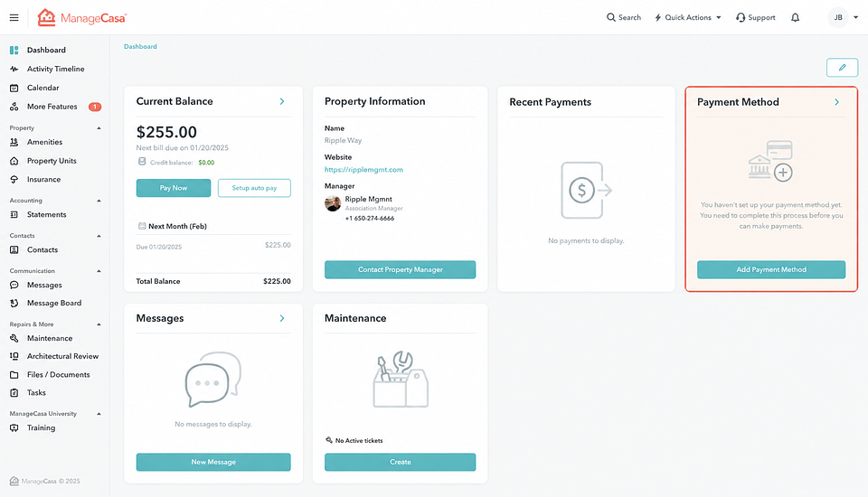The width and height of the screenshot is (868, 497).
Task: Click the Training sidebar icon
Action: coord(14,427)
